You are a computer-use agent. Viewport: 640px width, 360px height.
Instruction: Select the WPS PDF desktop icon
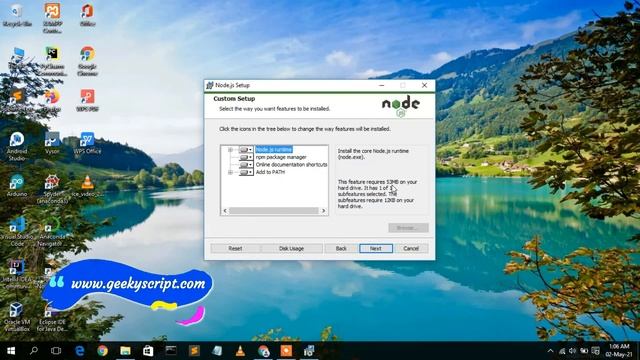[x=87, y=100]
